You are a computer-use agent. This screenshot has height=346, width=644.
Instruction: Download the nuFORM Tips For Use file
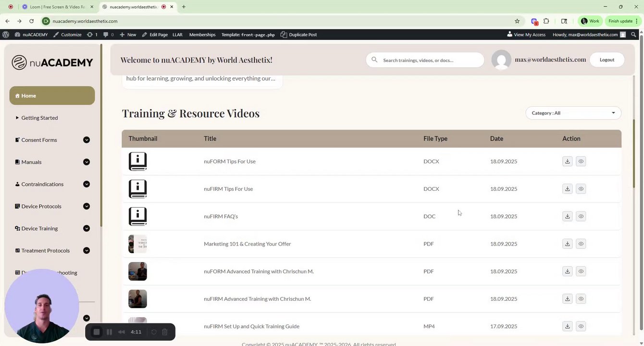coord(567,161)
